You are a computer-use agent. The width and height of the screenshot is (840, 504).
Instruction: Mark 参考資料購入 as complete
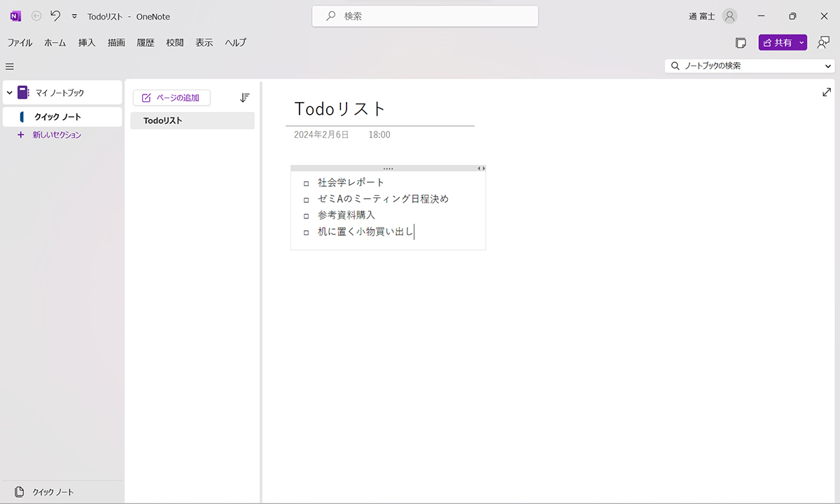306,216
